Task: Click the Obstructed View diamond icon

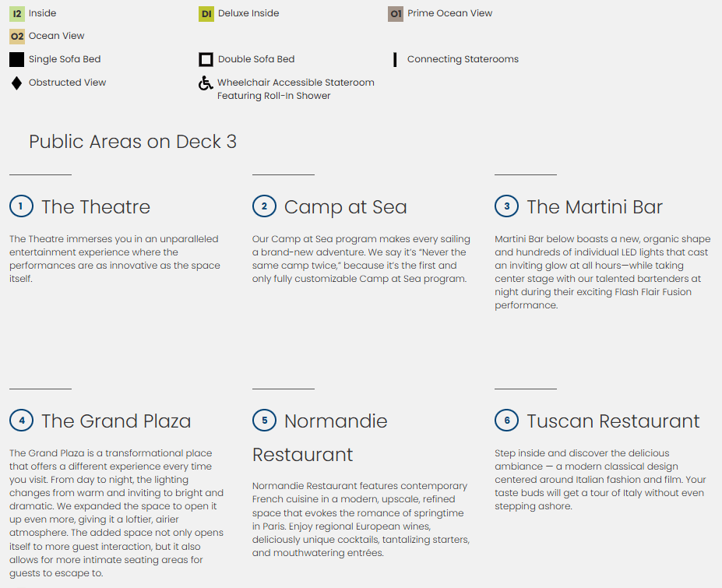Action: pos(17,83)
